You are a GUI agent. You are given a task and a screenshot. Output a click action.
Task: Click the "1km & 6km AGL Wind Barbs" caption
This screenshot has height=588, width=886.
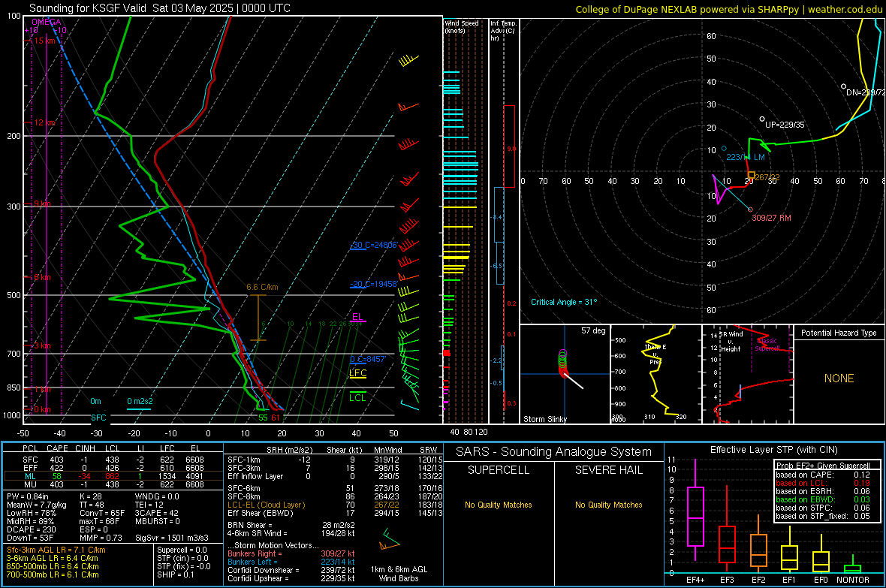pos(399,574)
